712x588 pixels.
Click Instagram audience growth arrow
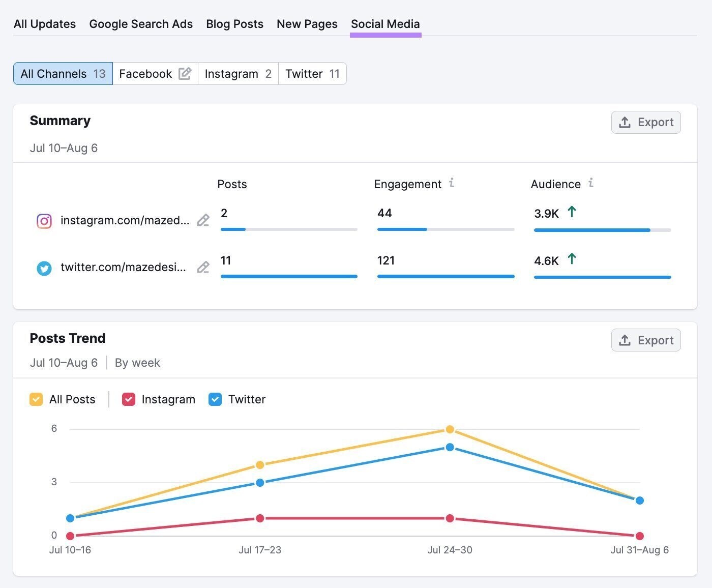pyautogui.click(x=572, y=212)
